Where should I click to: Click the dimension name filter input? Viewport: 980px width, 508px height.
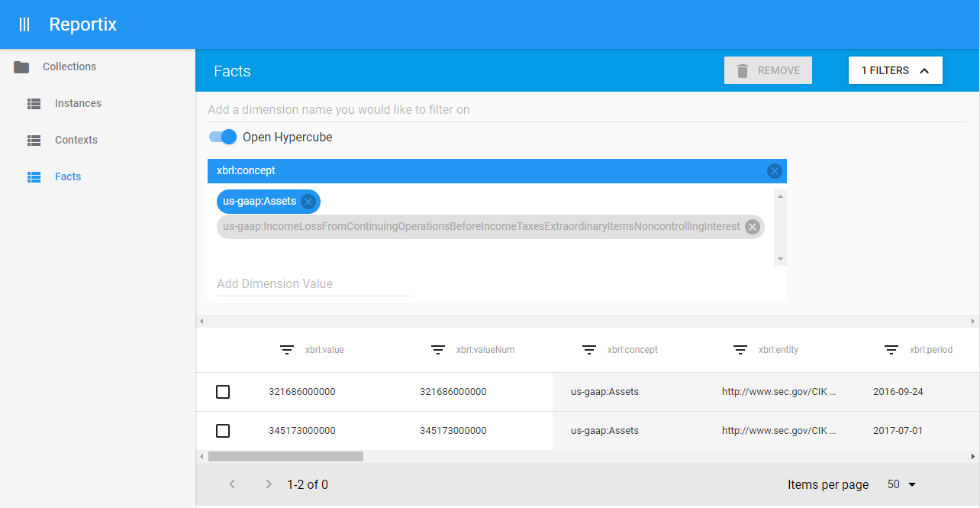pos(587,110)
